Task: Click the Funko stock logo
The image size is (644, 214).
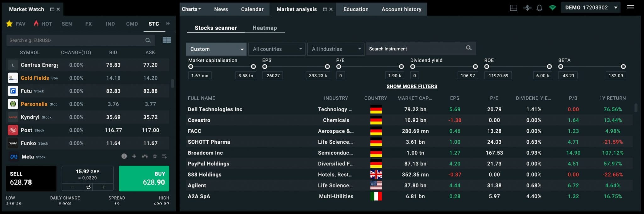Action: pyautogui.click(x=13, y=143)
